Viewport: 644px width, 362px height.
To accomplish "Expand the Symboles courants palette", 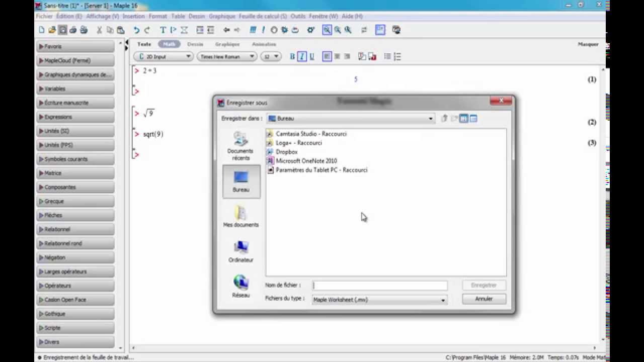I will pyautogui.click(x=75, y=159).
